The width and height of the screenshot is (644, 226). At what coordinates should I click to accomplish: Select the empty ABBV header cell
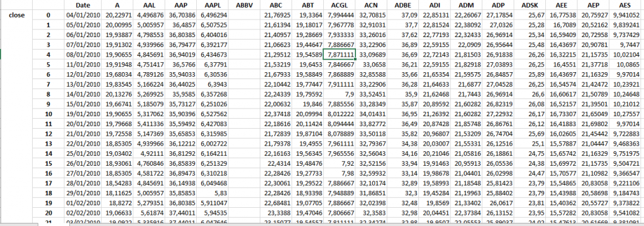245,5
